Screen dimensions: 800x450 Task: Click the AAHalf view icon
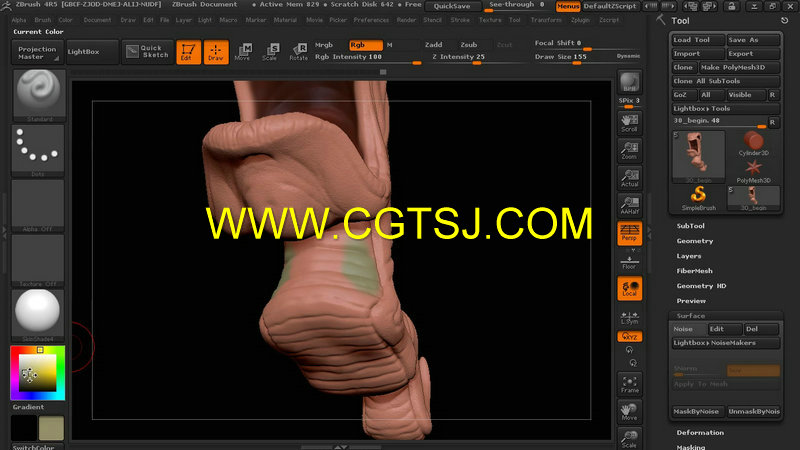click(630, 206)
